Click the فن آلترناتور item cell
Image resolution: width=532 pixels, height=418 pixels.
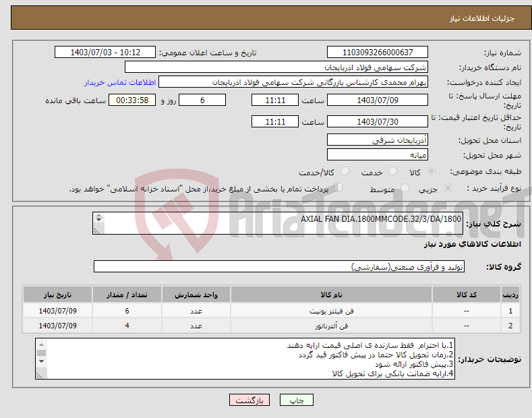pos(331,326)
